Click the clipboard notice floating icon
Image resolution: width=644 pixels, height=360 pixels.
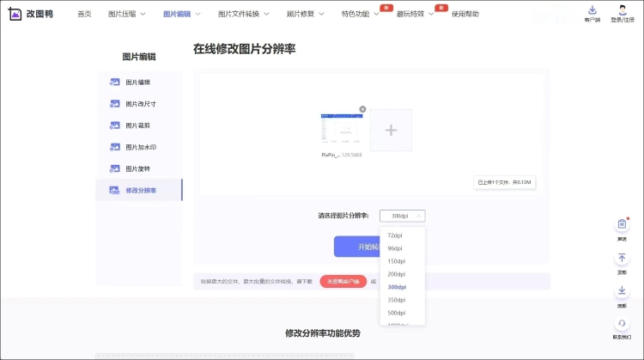pos(622,224)
